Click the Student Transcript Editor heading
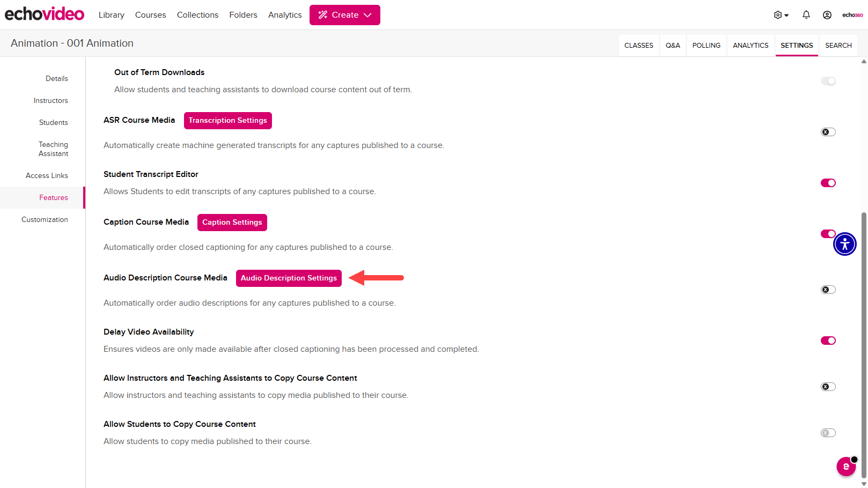Screen dimensions: 868x488 (151, 174)
